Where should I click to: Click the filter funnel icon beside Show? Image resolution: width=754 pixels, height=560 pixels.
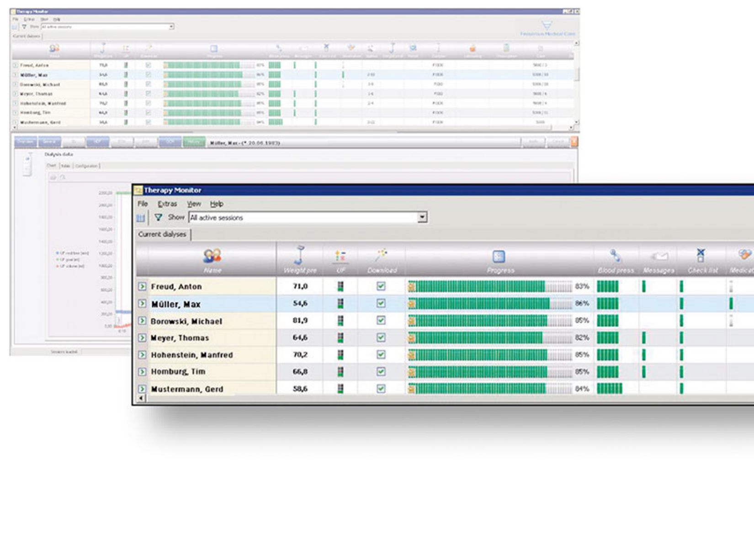coord(158,217)
